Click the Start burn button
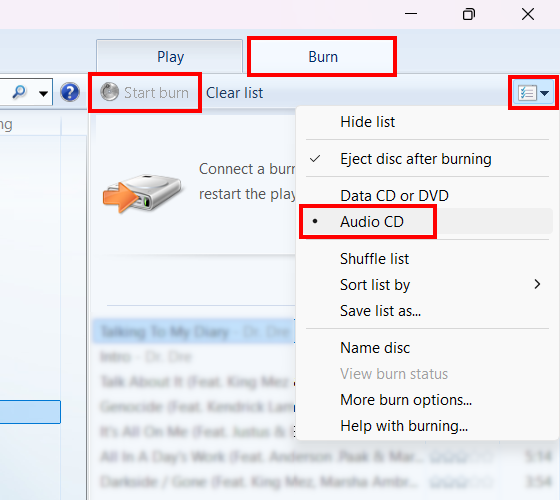Image resolution: width=560 pixels, height=500 pixels. click(145, 92)
